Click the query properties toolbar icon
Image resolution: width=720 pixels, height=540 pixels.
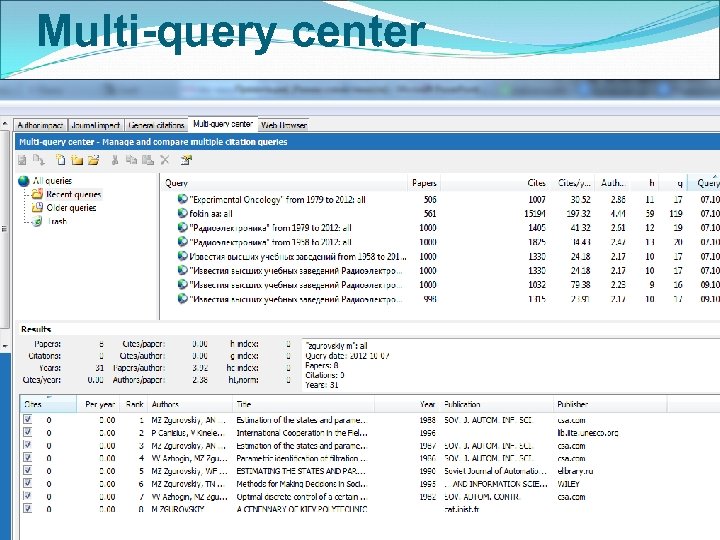click(186, 160)
